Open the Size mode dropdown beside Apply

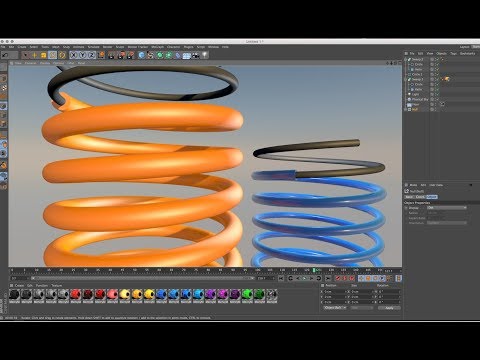point(361,308)
